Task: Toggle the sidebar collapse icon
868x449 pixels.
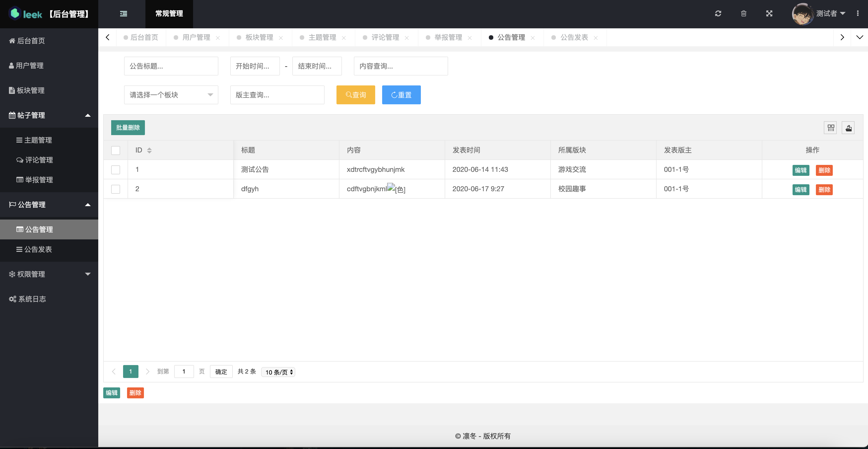Action: click(123, 14)
